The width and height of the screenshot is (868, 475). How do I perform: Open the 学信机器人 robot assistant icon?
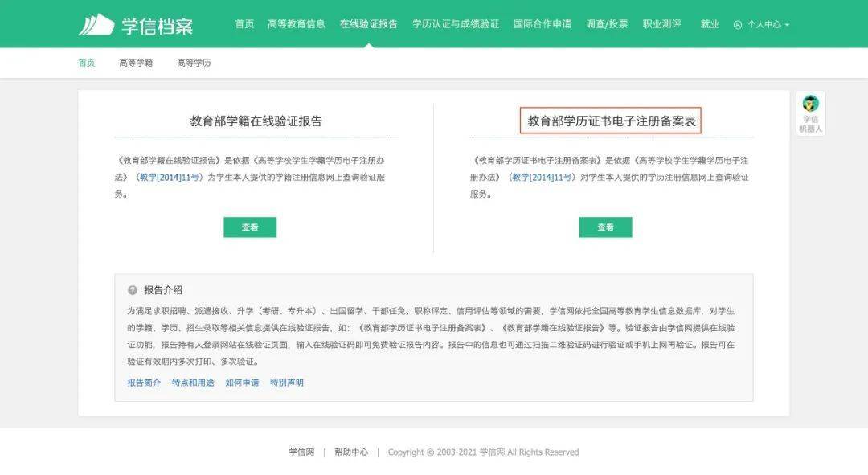click(x=810, y=113)
